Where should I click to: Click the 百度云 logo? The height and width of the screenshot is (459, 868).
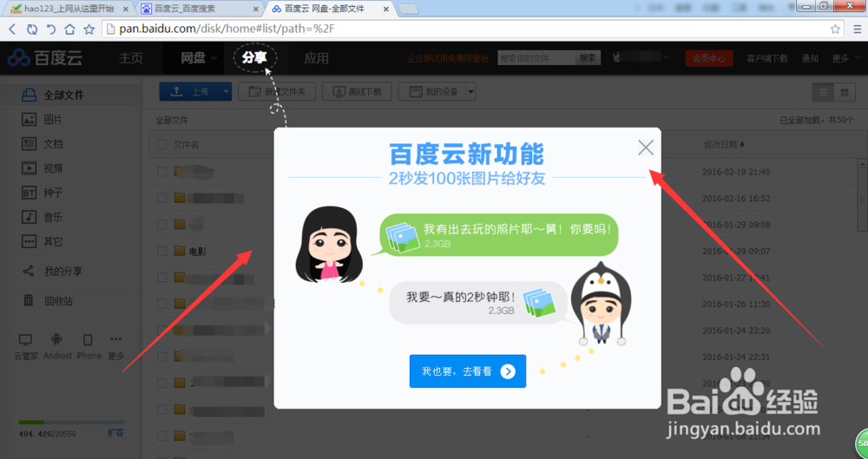tap(45, 57)
